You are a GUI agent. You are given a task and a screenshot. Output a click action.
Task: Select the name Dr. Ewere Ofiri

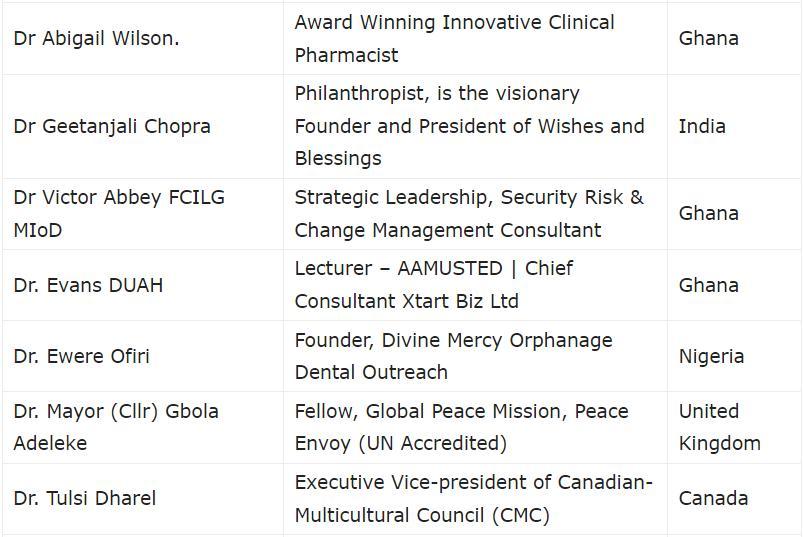coord(82,356)
